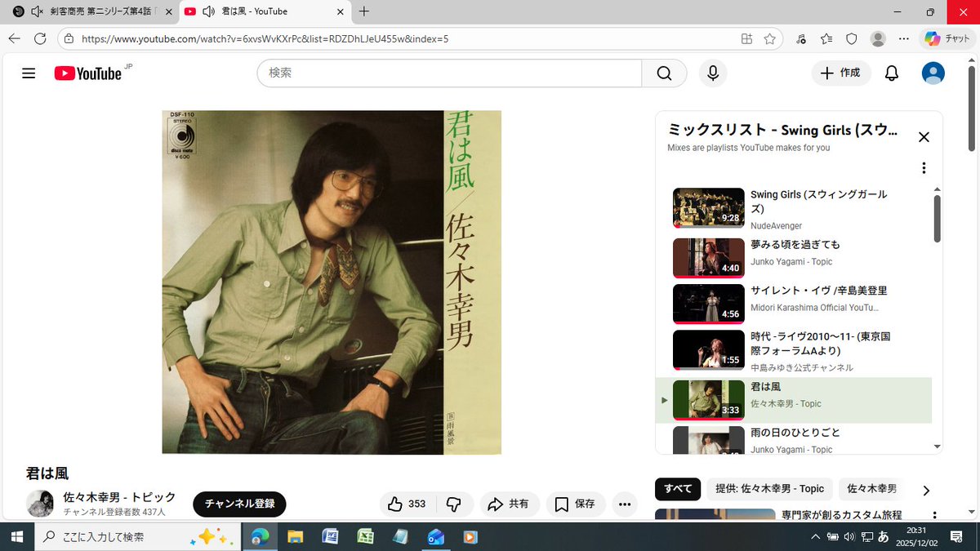Open the browser essentials shield icon

tap(851, 38)
